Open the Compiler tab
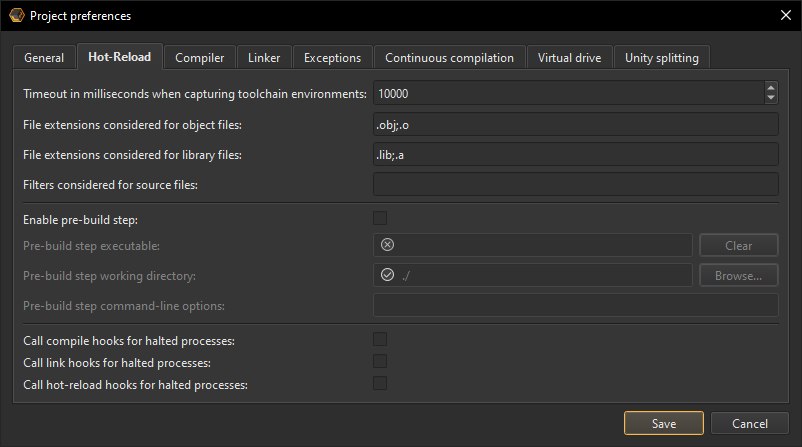Image resolution: width=802 pixels, height=447 pixels. (x=199, y=57)
